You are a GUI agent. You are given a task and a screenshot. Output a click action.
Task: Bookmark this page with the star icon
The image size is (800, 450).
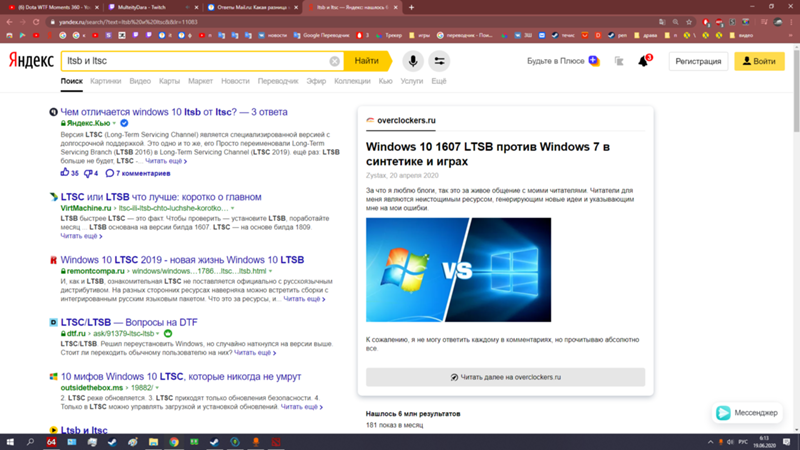tap(689, 22)
